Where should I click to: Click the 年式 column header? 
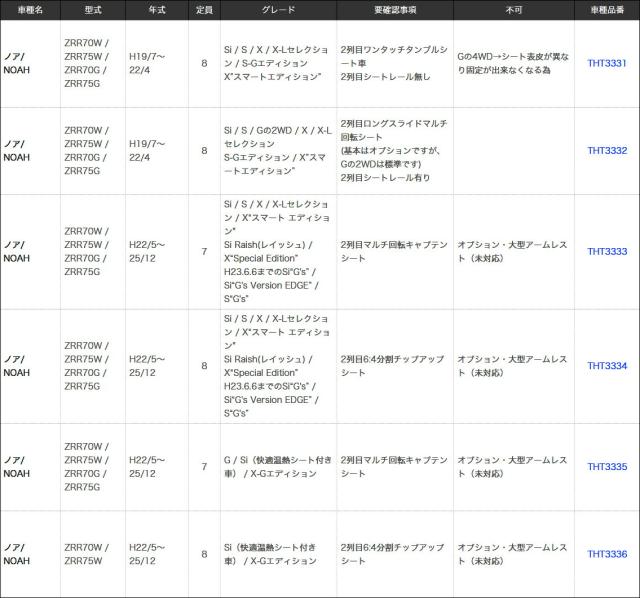[x=157, y=10]
